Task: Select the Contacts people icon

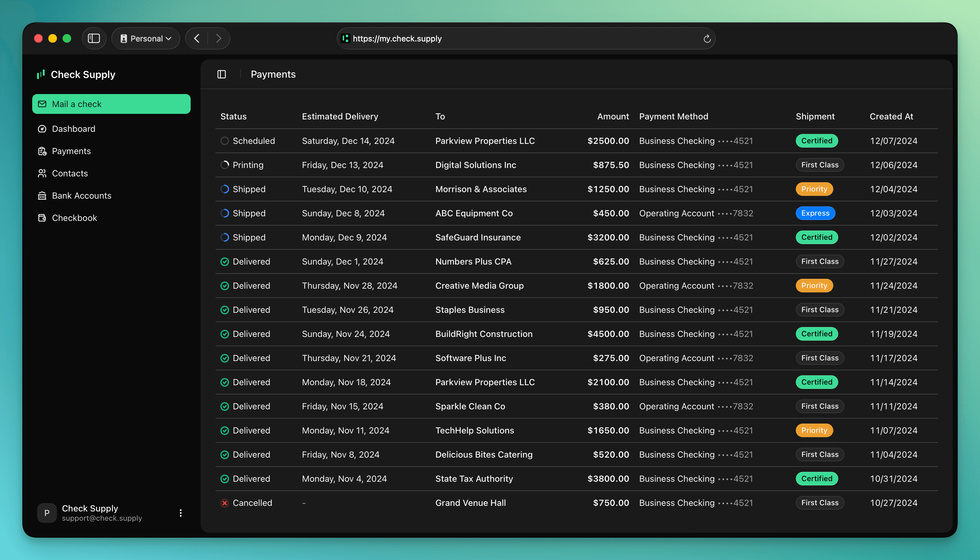Action: [42, 173]
